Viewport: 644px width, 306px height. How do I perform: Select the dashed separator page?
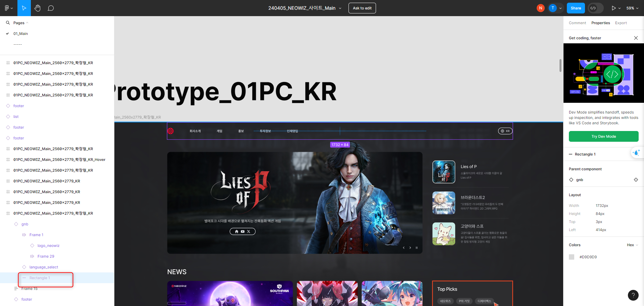click(17, 44)
